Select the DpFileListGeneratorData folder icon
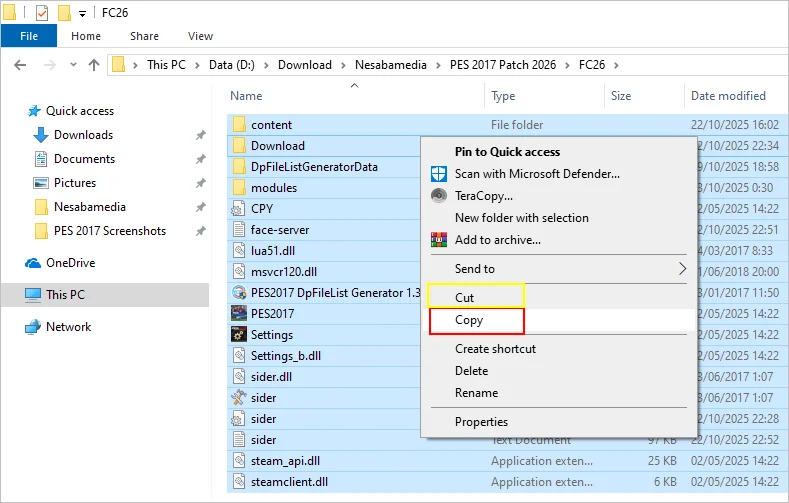 (x=239, y=166)
